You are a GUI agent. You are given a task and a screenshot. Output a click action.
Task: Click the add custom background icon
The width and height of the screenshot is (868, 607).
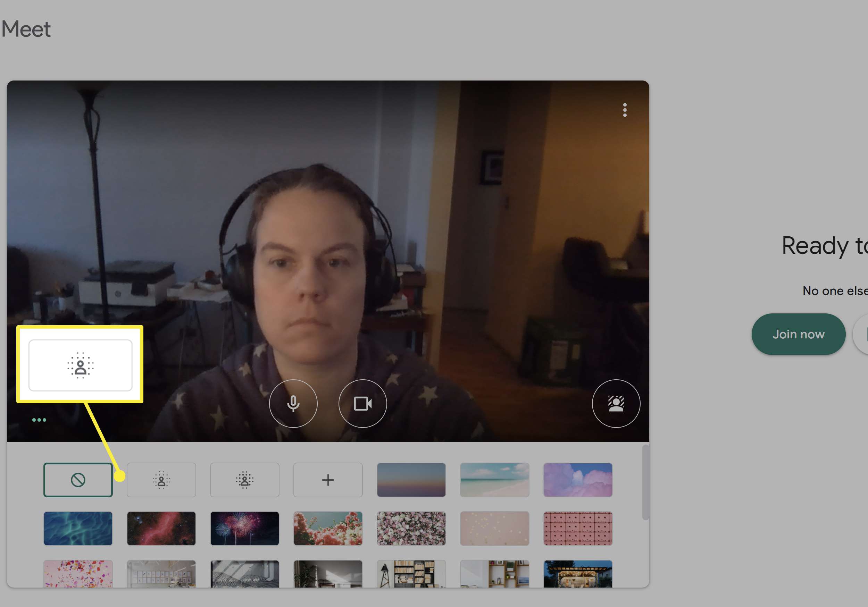pyautogui.click(x=328, y=479)
